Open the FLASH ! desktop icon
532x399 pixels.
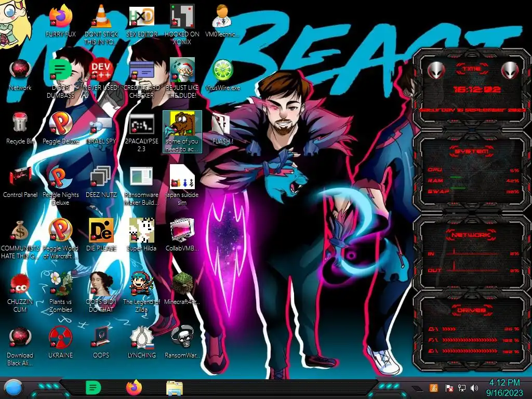tap(222, 129)
